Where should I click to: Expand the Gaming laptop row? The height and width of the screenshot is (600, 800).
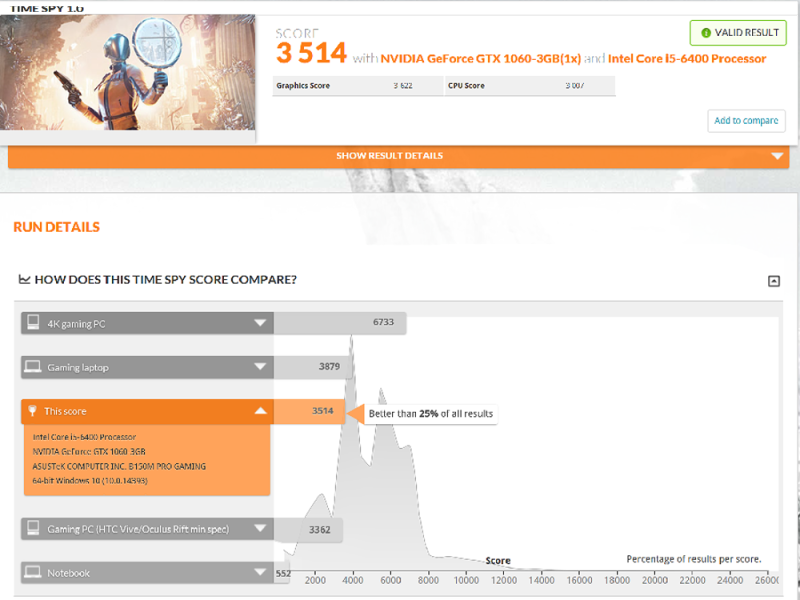pos(260,367)
